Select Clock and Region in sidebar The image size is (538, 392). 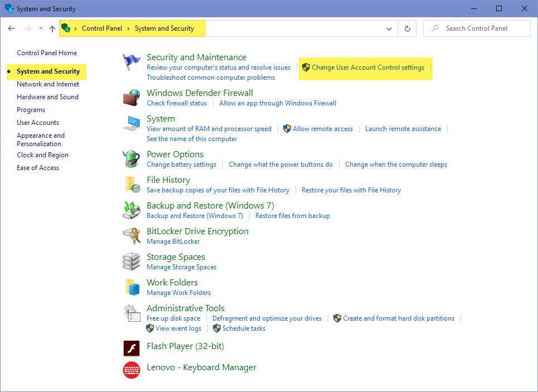pos(42,155)
